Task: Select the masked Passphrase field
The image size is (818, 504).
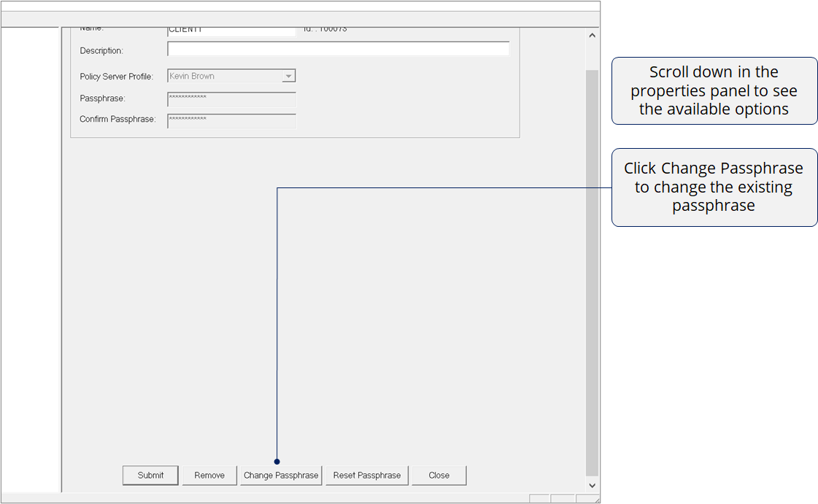Action: pos(231,98)
